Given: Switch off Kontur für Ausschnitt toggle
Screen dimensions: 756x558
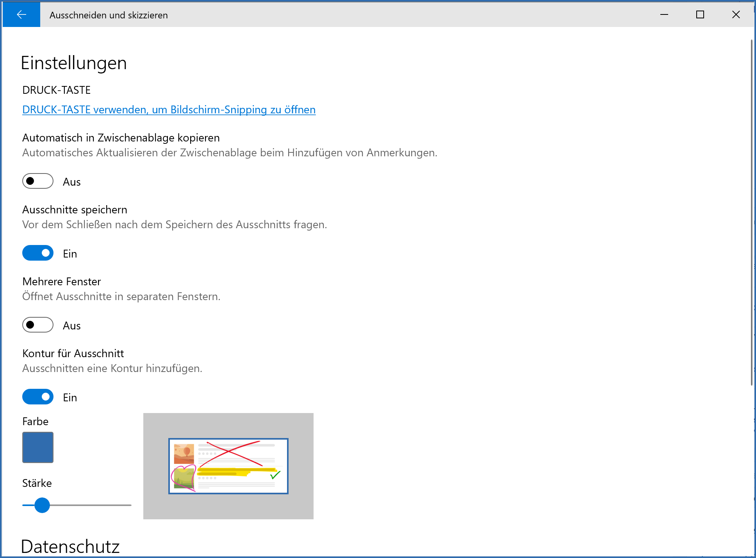Looking at the screenshot, I should coord(38,397).
